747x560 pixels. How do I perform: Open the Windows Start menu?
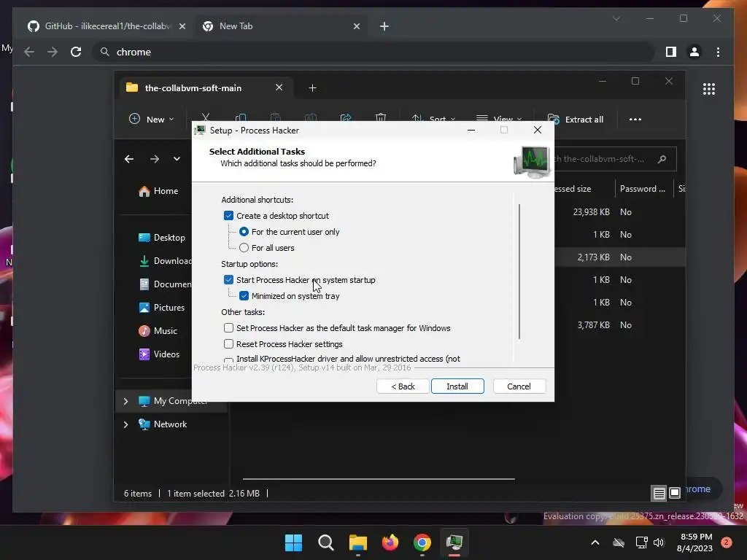pyautogui.click(x=293, y=542)
